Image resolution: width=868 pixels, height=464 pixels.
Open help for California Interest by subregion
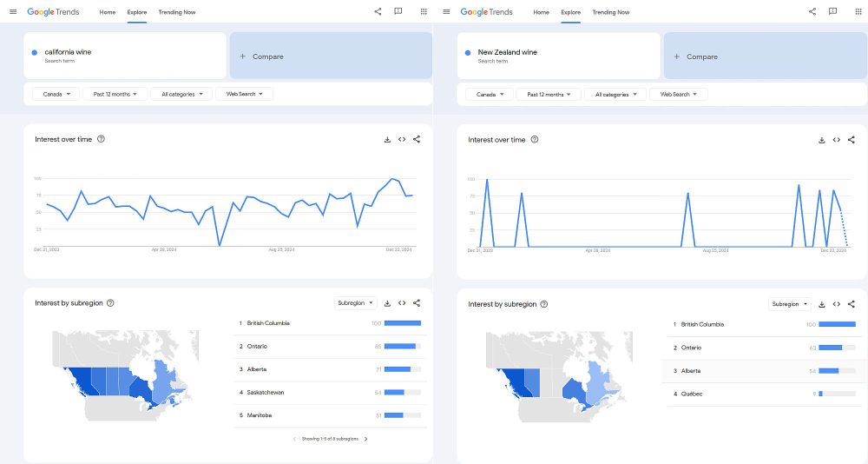click(110, 303)
